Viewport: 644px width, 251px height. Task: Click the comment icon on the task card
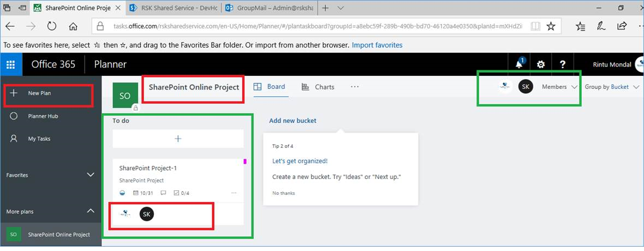point(164,193)
